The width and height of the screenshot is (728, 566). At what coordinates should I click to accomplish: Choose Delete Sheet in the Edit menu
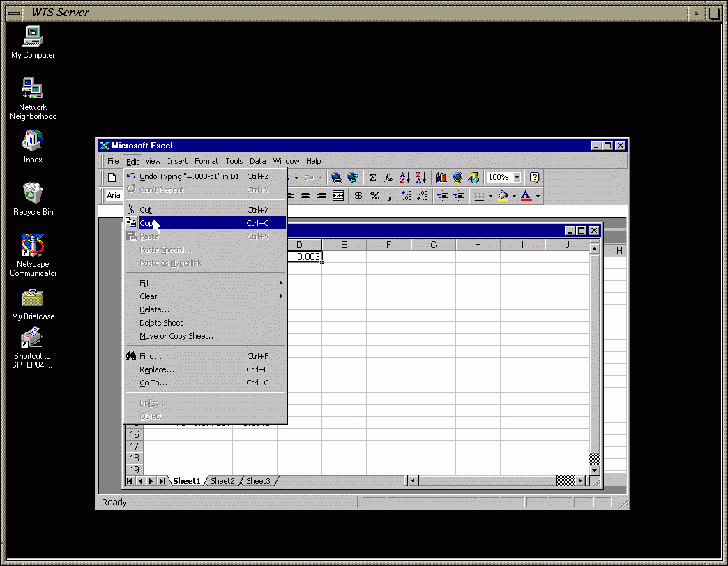[x=161, y=323]
